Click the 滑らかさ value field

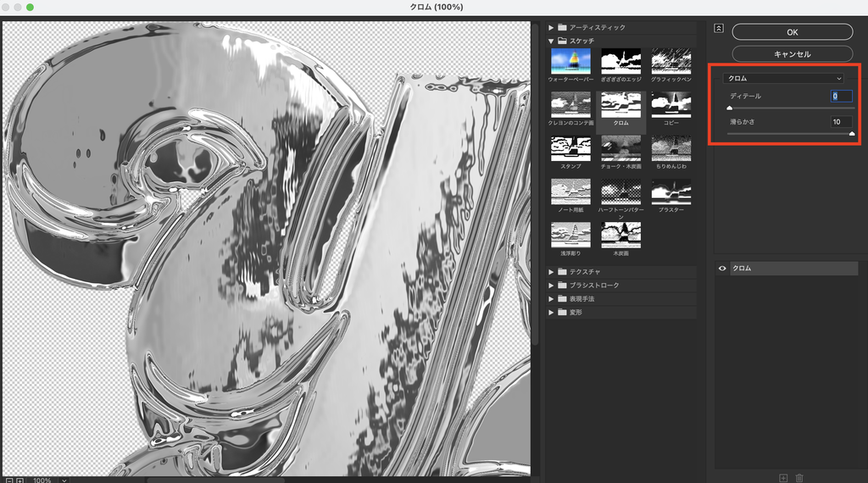[841, 122]
